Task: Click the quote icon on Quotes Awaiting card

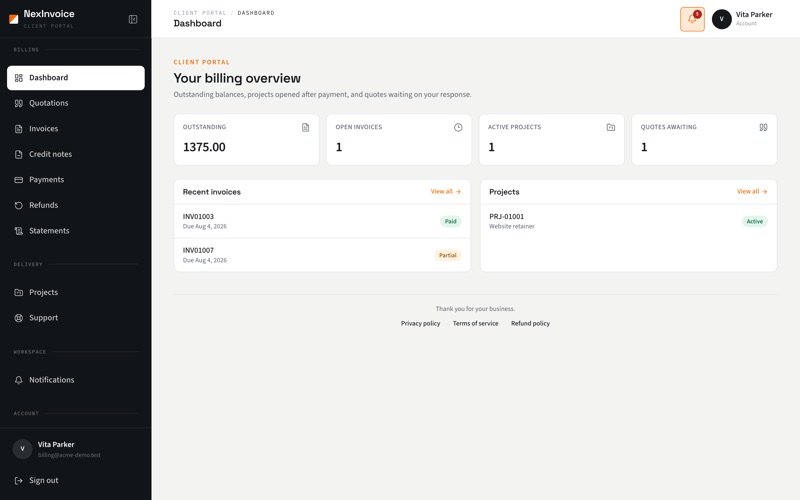Action: tap(763, 128)
